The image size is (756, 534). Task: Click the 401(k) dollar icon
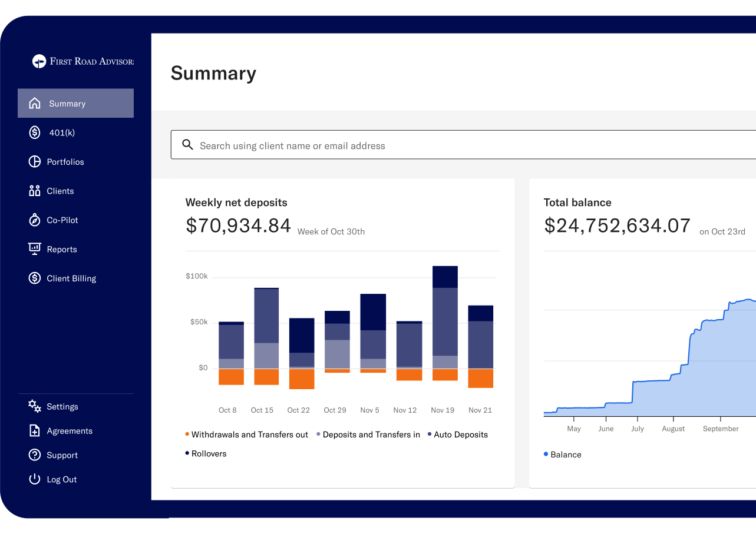click(35, 132)
